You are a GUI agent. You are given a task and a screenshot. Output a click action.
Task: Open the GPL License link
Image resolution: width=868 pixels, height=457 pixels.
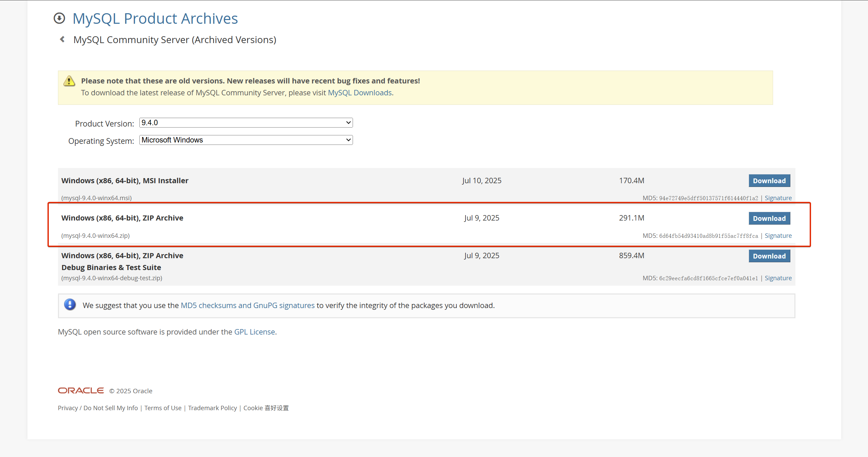[x=254, y=332]
